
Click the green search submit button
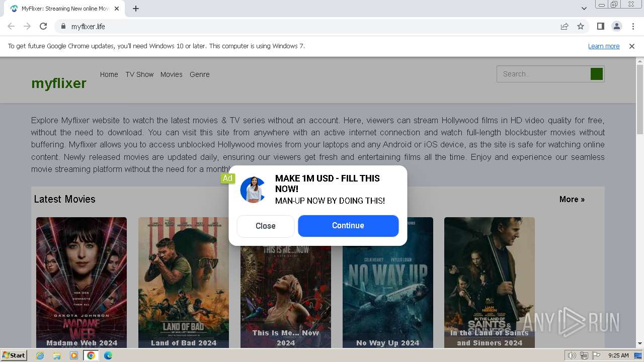click(x=597, y=74)
